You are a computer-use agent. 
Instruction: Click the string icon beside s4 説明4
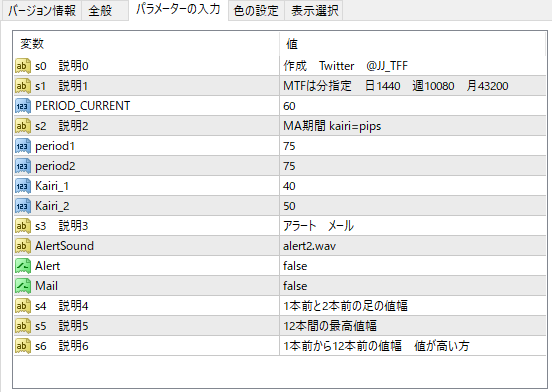(x=23, y=306)
